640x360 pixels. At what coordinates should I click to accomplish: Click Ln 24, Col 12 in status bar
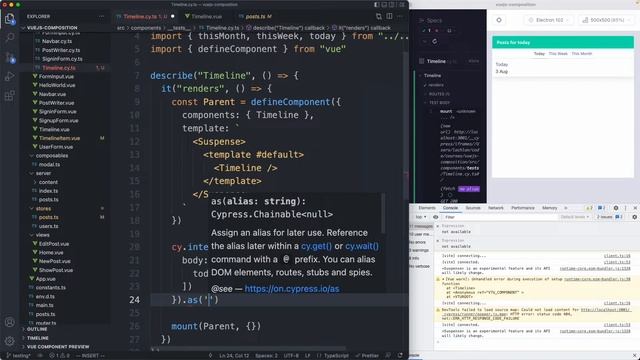(234, 356)
